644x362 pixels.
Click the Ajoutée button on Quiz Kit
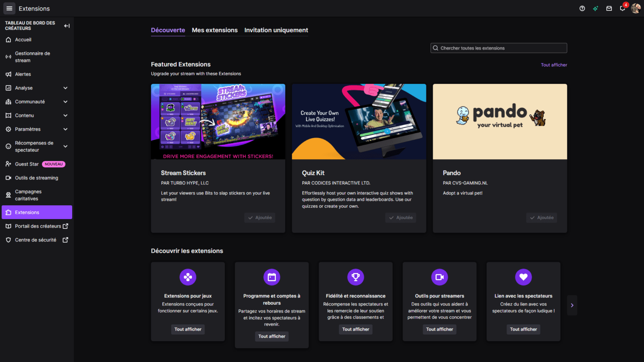pyautogui.click(x=400, y=217)
